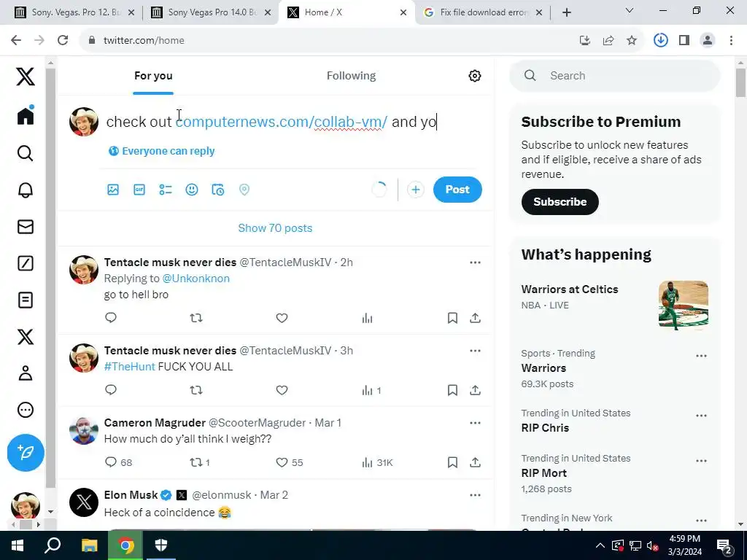Open Profile person icon in sidebar

26,373
